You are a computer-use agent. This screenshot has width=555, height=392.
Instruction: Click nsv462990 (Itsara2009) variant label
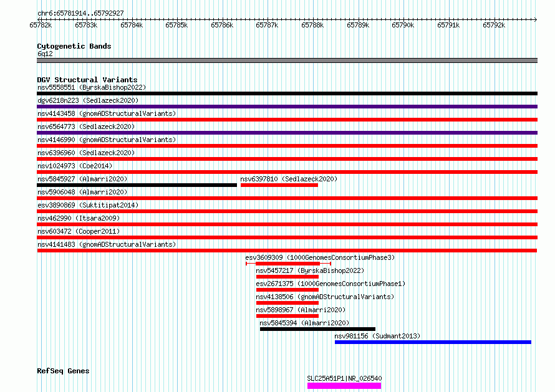[79, 218]
